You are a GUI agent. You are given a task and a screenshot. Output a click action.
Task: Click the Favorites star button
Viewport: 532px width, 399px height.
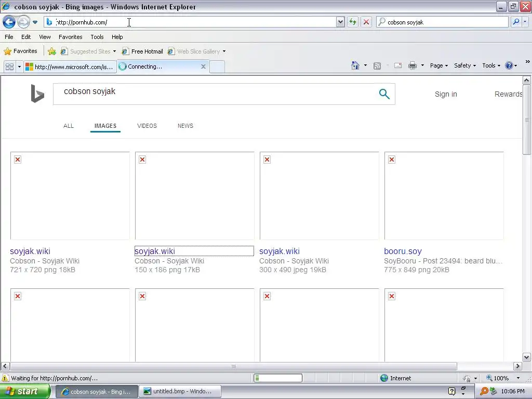click(20, 51)
